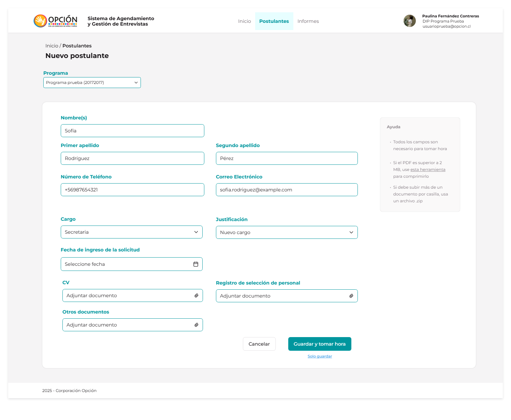The width and height of the screenshot is (511, 420).
Task: Click the Nombre(s) input field
Action: click(132, 131)
